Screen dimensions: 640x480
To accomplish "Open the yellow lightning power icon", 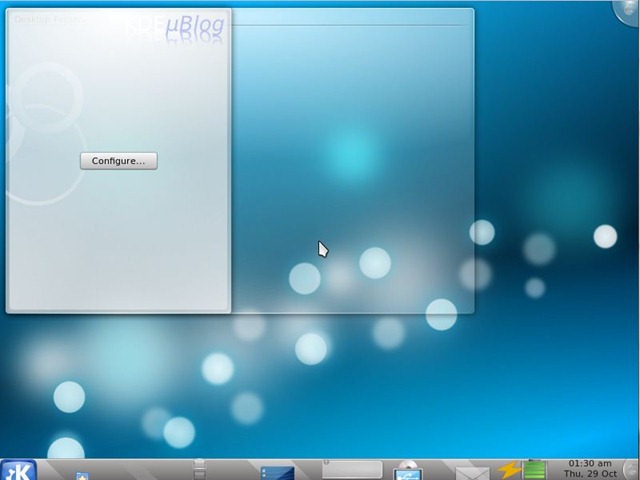I will (x=509, y=470).
